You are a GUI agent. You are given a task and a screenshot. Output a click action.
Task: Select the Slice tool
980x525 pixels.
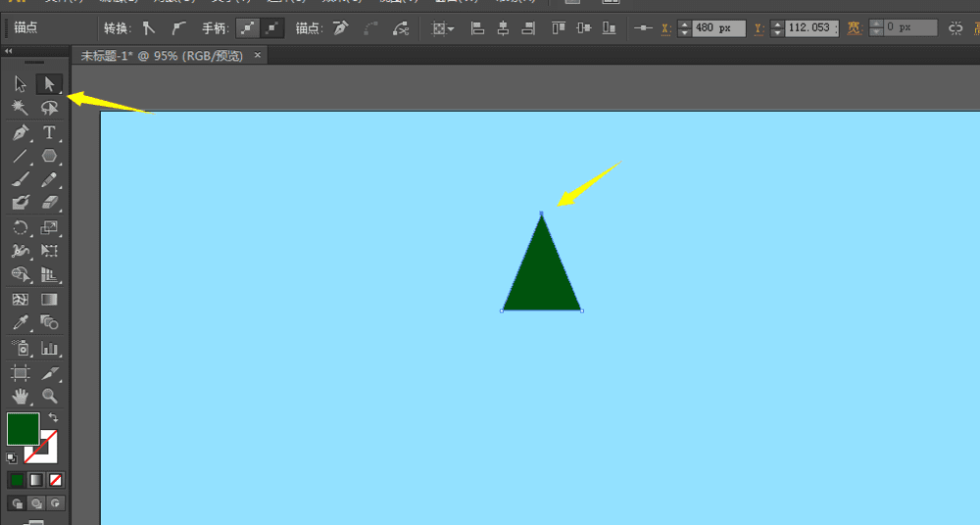click(49, 373)
